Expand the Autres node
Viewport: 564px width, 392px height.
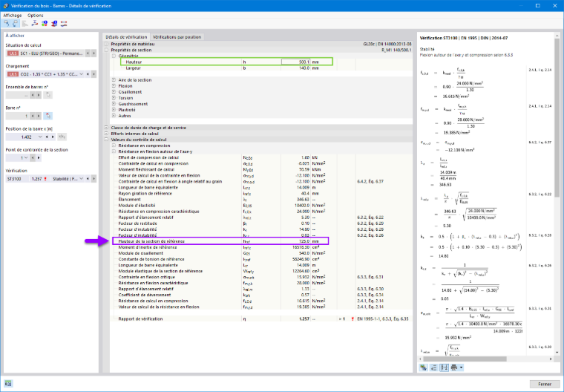114,116
